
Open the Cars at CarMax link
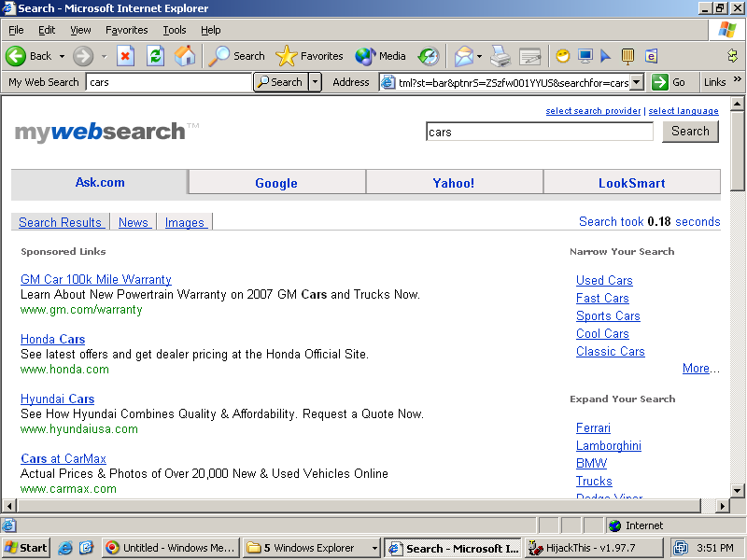63,458
